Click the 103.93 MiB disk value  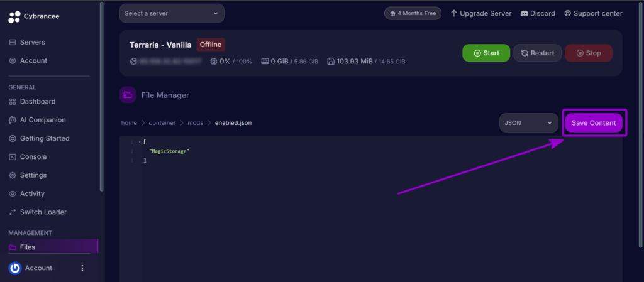point(355,62)
